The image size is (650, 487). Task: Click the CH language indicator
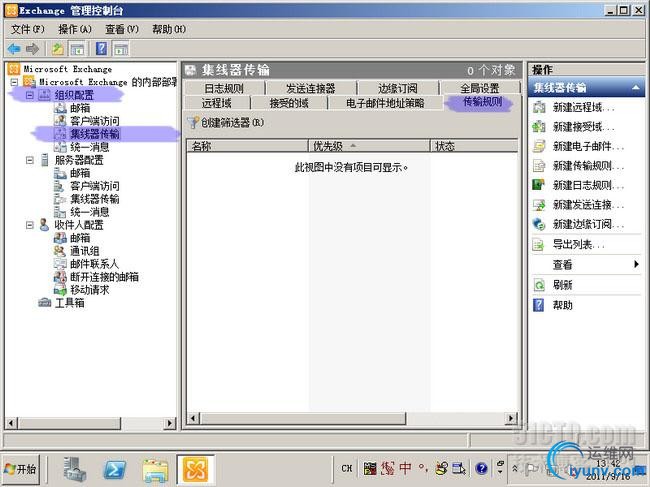coord(347,468)
